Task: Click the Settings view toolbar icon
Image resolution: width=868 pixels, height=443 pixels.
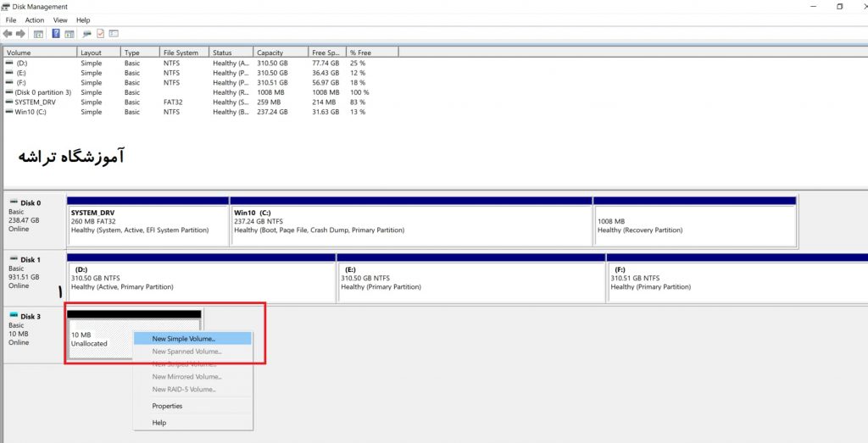Action: tap(114, 34)
